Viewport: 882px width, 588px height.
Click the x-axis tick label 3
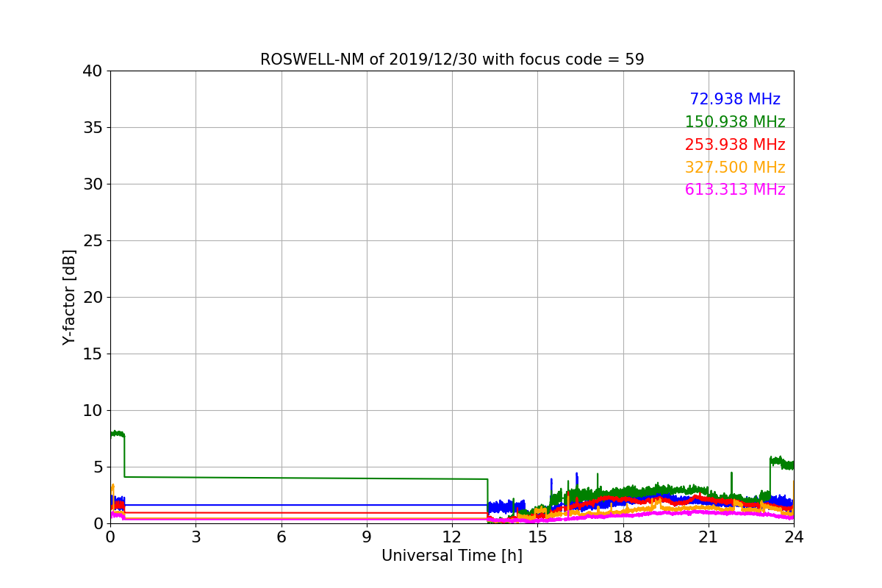[196, 537]
